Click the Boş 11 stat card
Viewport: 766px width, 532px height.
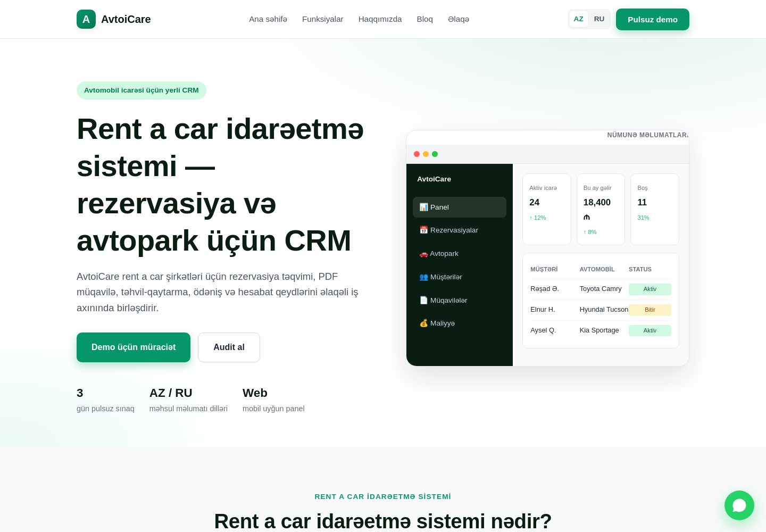click(x=655, y=209)
